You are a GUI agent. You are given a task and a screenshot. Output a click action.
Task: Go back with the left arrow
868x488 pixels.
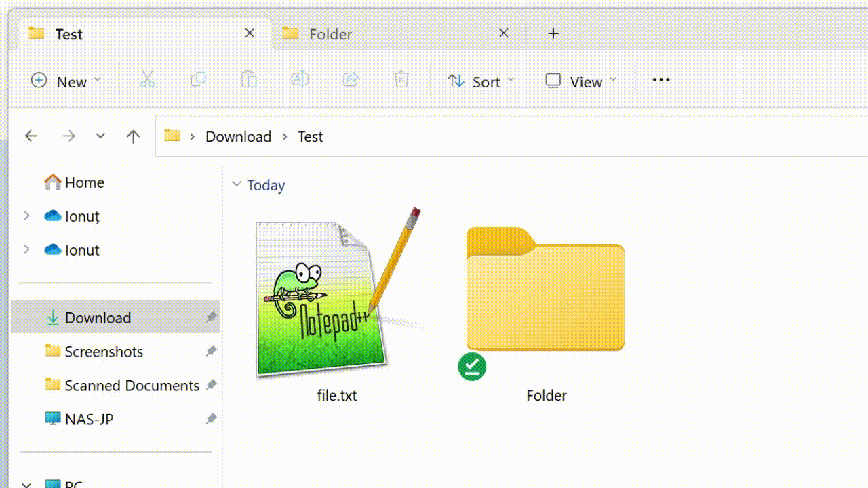(x=31, y=136)
